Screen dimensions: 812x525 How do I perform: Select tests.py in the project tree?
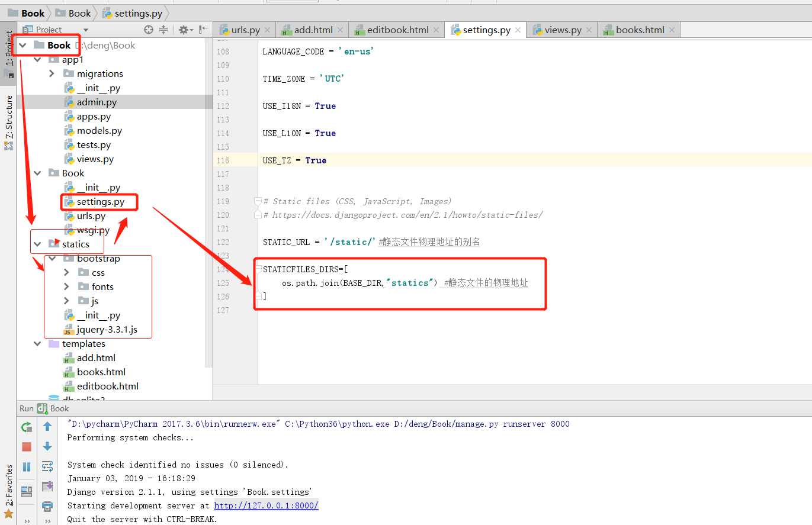coord(94,144)
